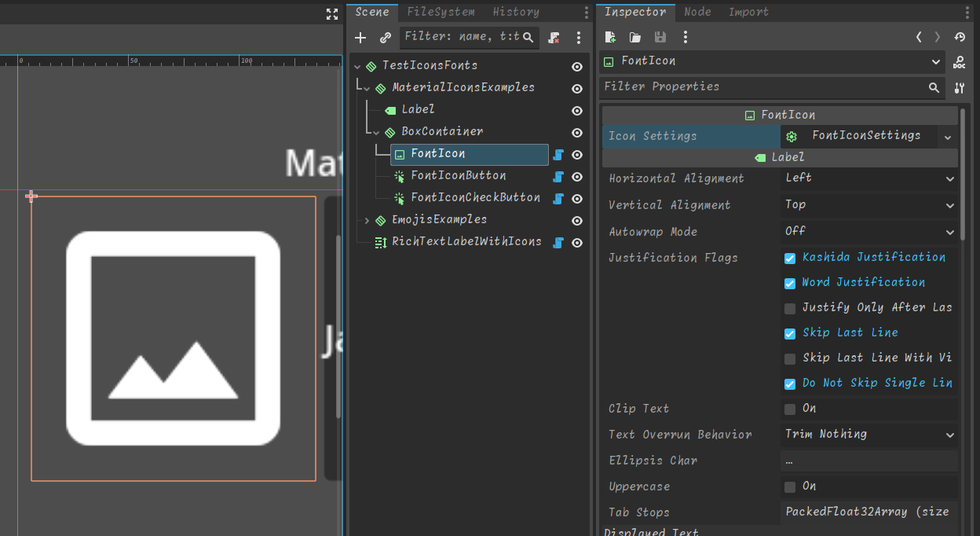This screenshot has height=536, width=980.
Task: Create a new resource in Inspector toolbar
Action: (610, 37)
